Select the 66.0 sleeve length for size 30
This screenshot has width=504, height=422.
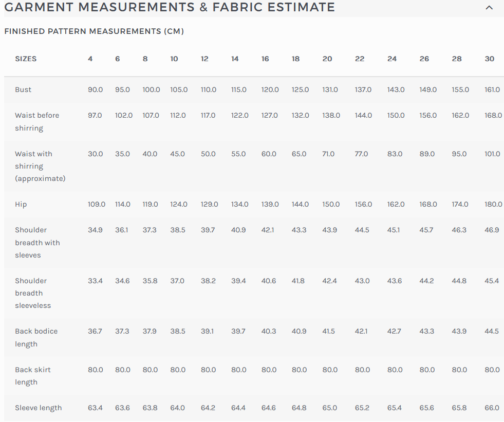[x=492, y=408]
